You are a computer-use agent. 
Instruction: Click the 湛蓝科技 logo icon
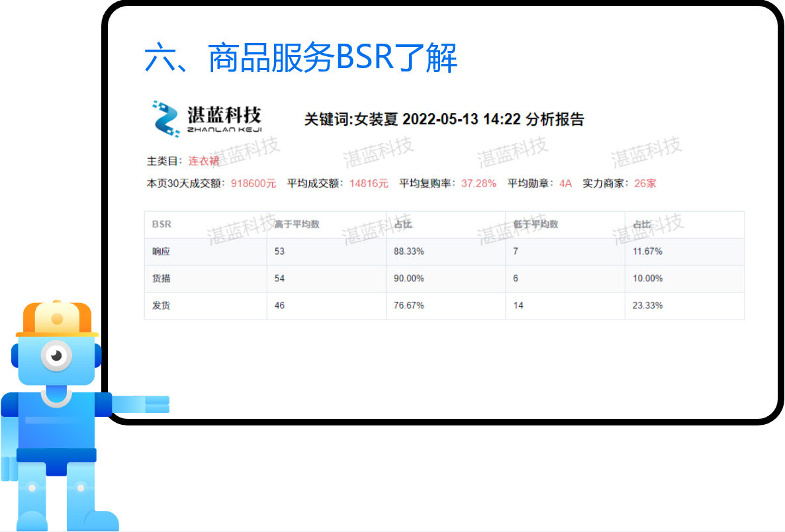166,118
